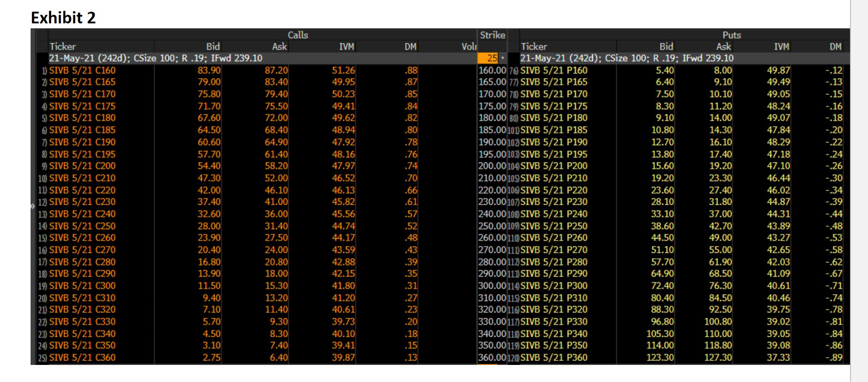Select SIVB 5/21 C230 call row
Screen dimensions: 868x382
[x=256, y=202]
